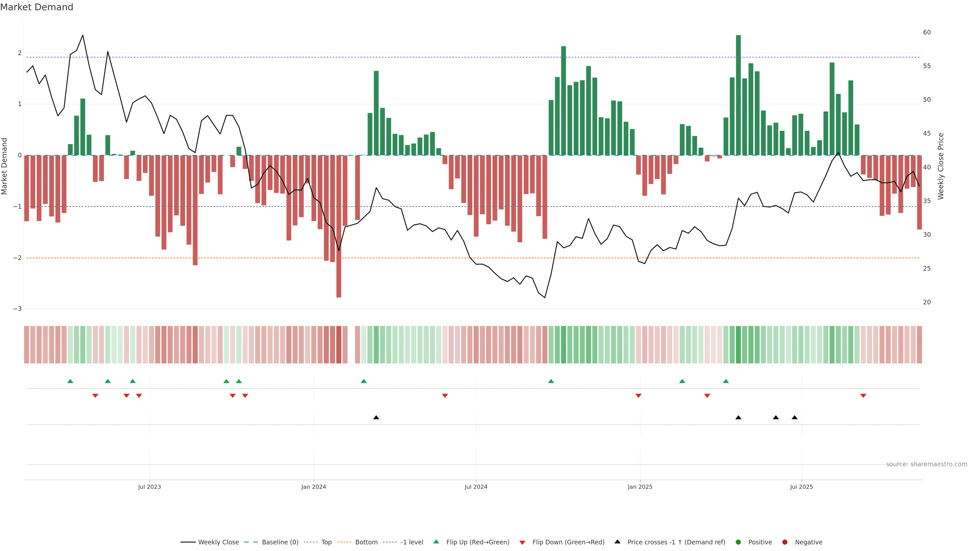Viewport: 980px width, 551px height.
Task: Click the green Positive legend dot
Action: coord(738,542)
